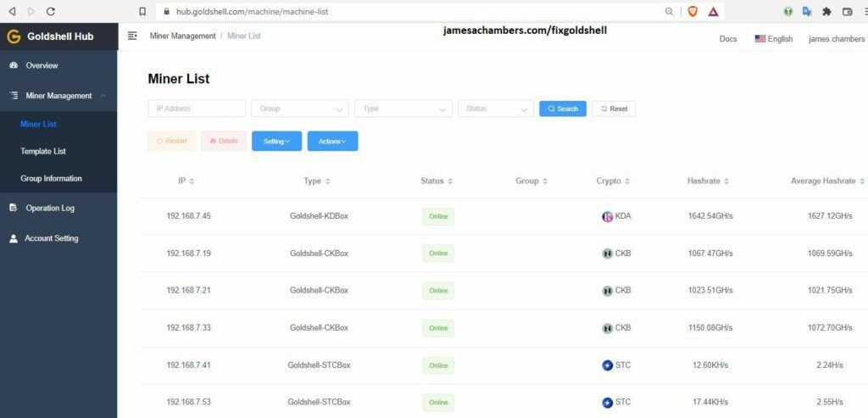Open the English language selector

(x=774, y=39)
